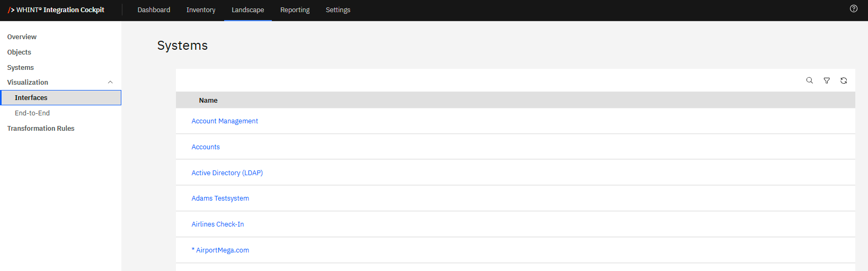
Task: Select the Landscape tab
Action: click(247, 10)
